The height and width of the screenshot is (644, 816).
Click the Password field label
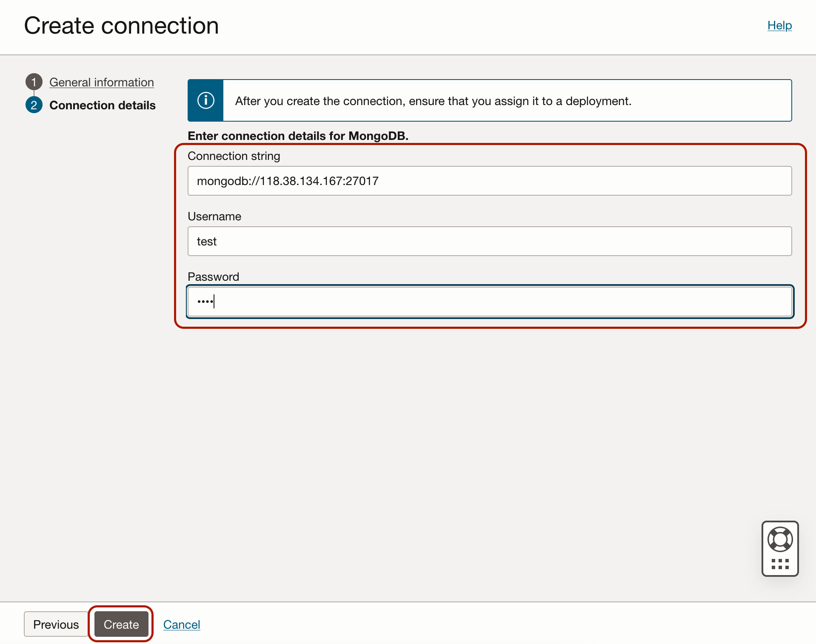[213, 276]
